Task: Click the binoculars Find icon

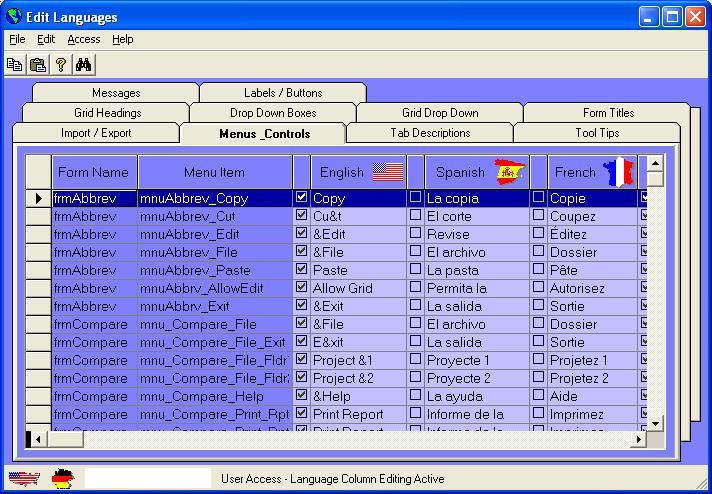Action: coord(84,65)
